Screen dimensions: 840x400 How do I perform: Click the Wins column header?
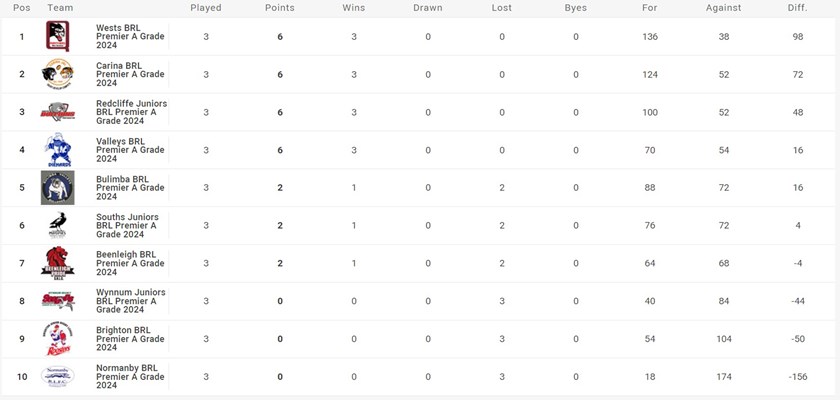[x=354, y=8]
